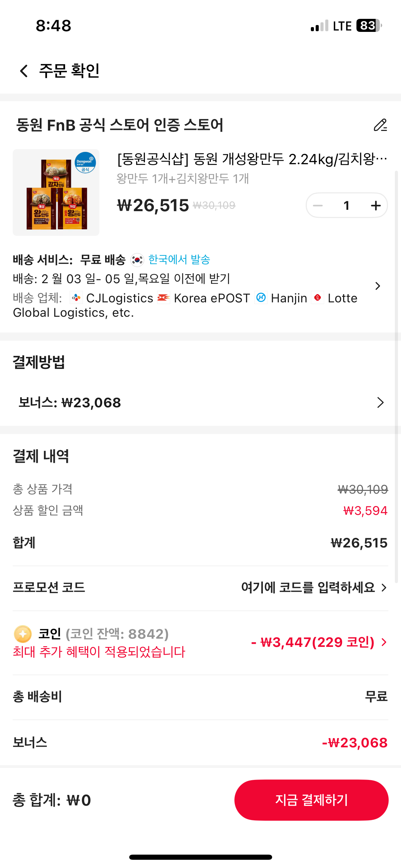
Task: Tap the Hanjin carrier logo
Action: 261,298
